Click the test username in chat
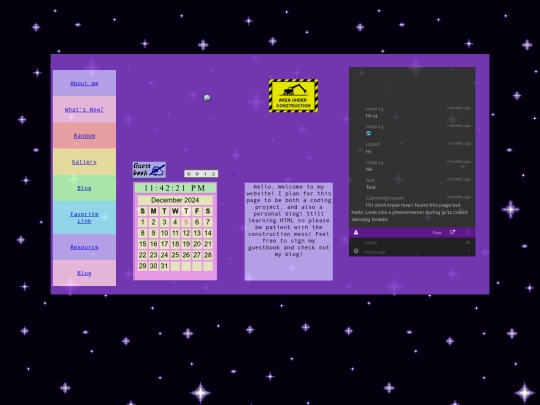The width and height of the screenshot is (540, 405). pos(370,180)
